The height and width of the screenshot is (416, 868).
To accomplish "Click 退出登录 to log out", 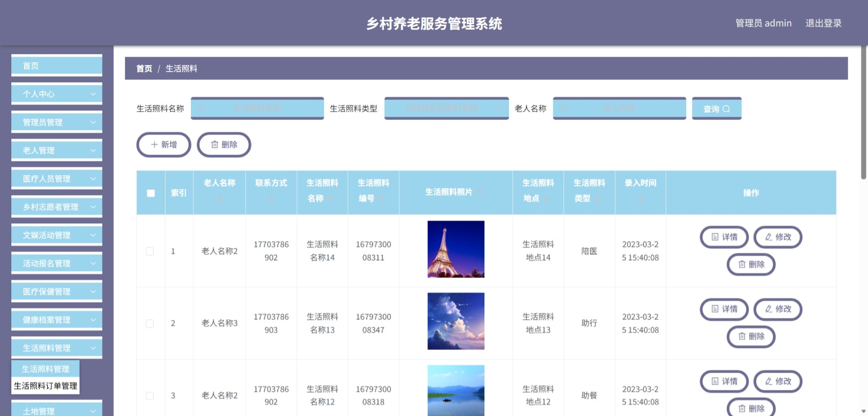I will [x=823, y=23].
